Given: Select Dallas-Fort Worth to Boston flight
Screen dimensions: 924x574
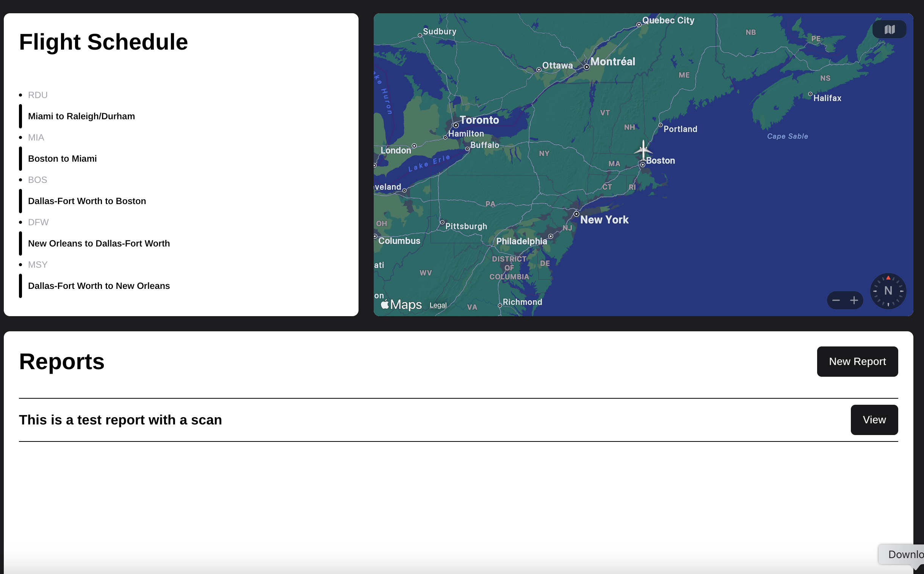Looking at the screenshot, I should (x=87, y=201).
